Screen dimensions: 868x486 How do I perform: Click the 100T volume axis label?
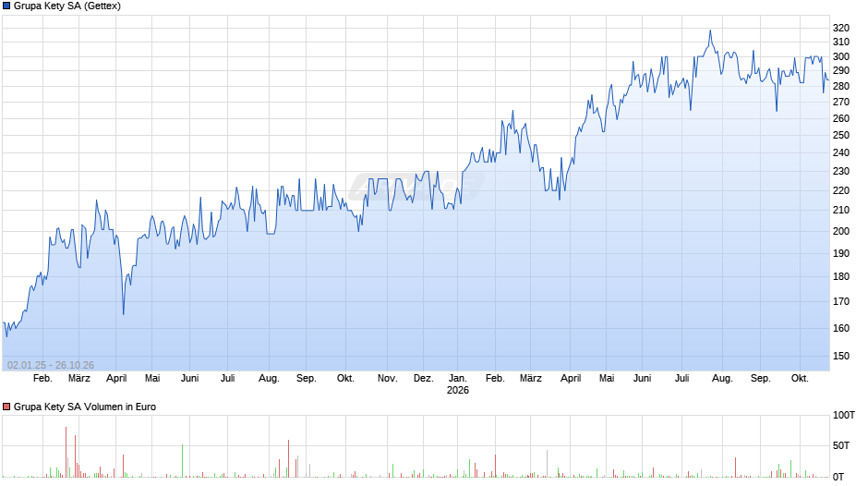pyautogui.click(x=844, y=416)
